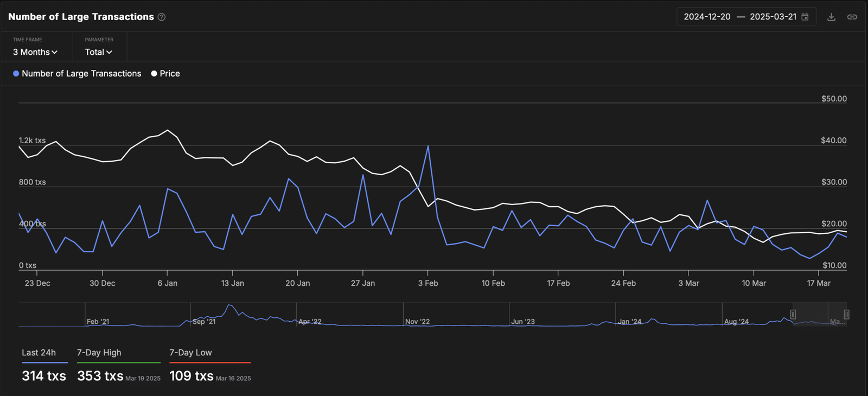Toggle the Number of Large Transactions series
Viewport: 868px width, 396px height.
point(77,74)
